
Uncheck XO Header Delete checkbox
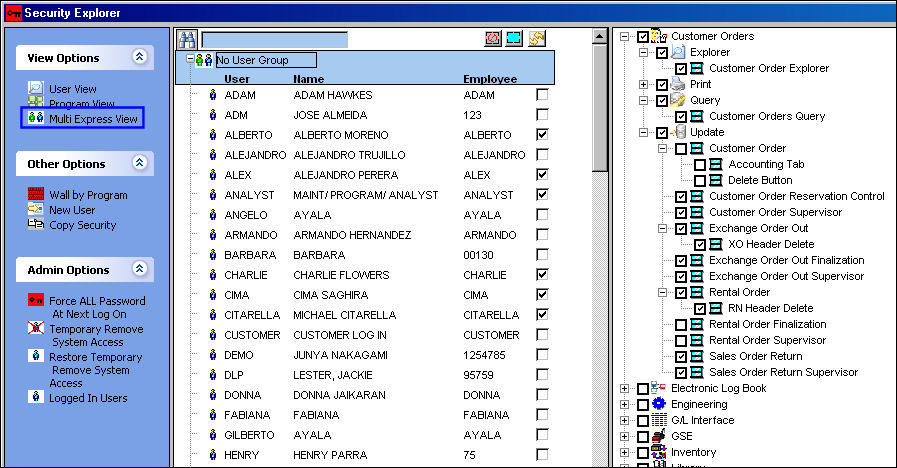click(700, 245)
